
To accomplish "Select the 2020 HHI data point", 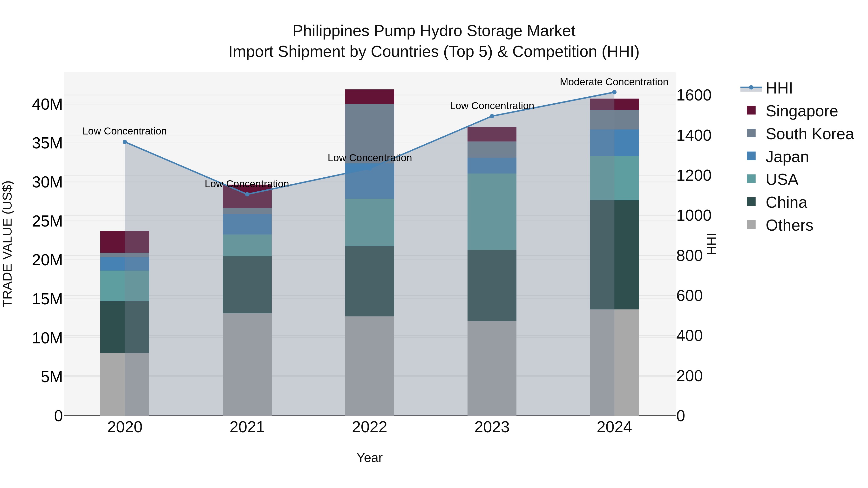I will 125,142.
